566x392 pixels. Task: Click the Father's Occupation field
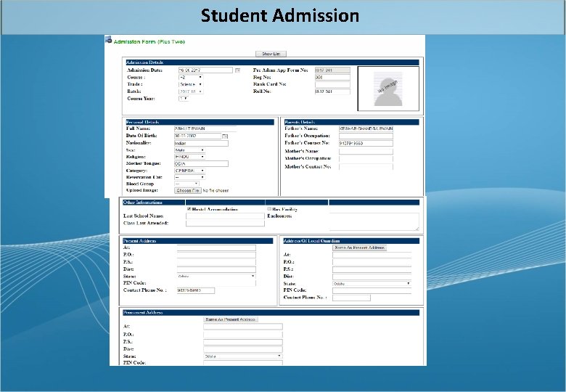pyautogui.click(x=366, y=136)
